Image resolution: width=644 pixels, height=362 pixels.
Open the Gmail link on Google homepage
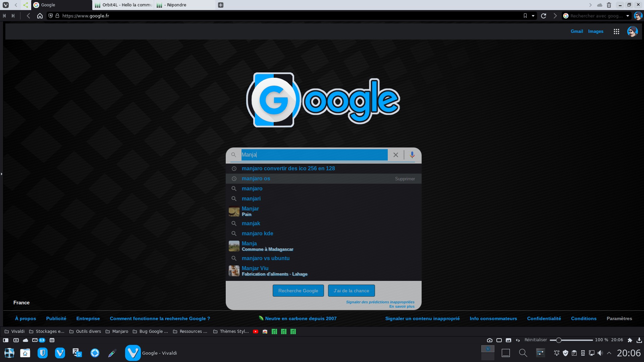pos(577,31)
